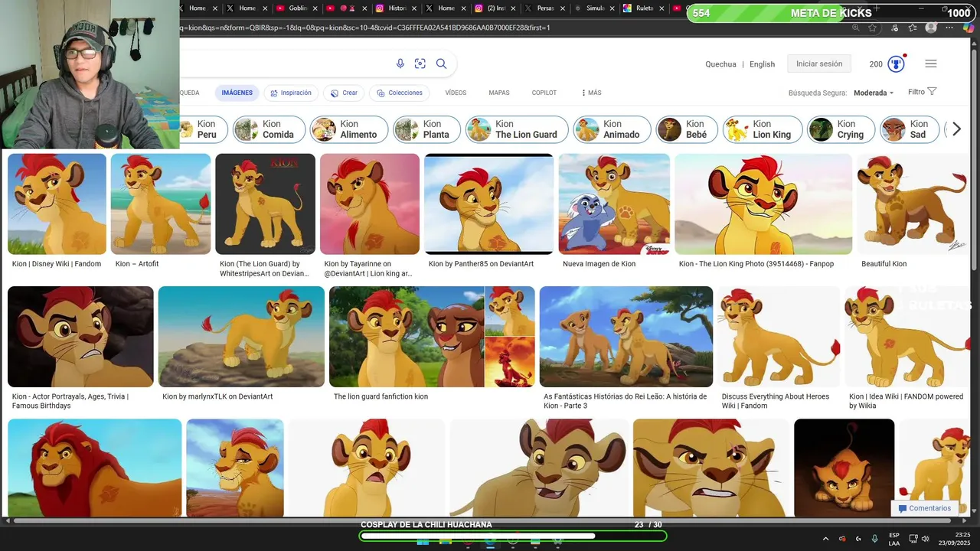The width and height of the screenshot is (980, 551).
Task: Click As Fantásticas Histórias do Rei Leão caption
Action: click(x=625, y=401)
